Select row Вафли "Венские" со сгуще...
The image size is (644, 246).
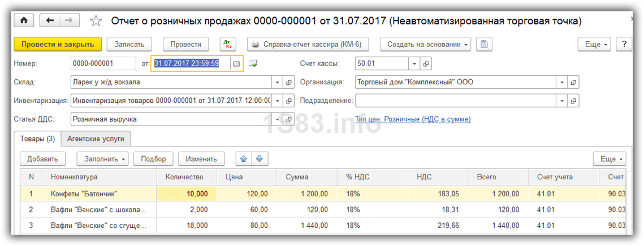[x=323, y=226]
